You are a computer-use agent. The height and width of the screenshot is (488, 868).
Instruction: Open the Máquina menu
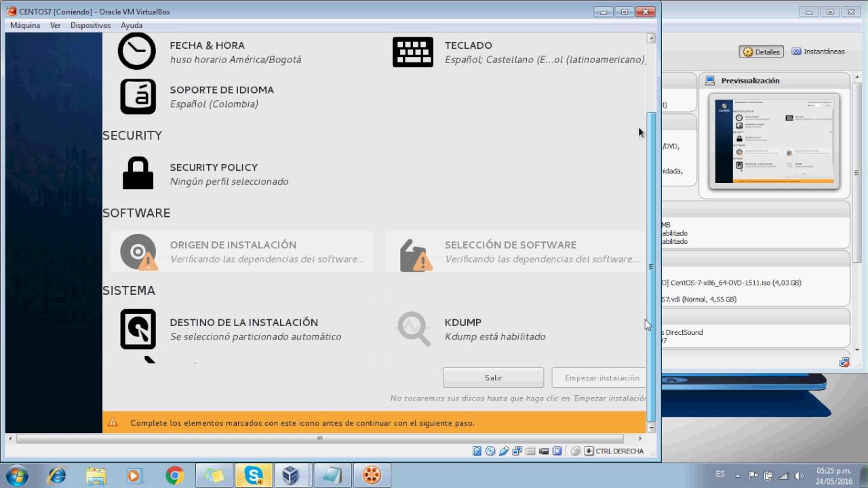tap(25, 25)
